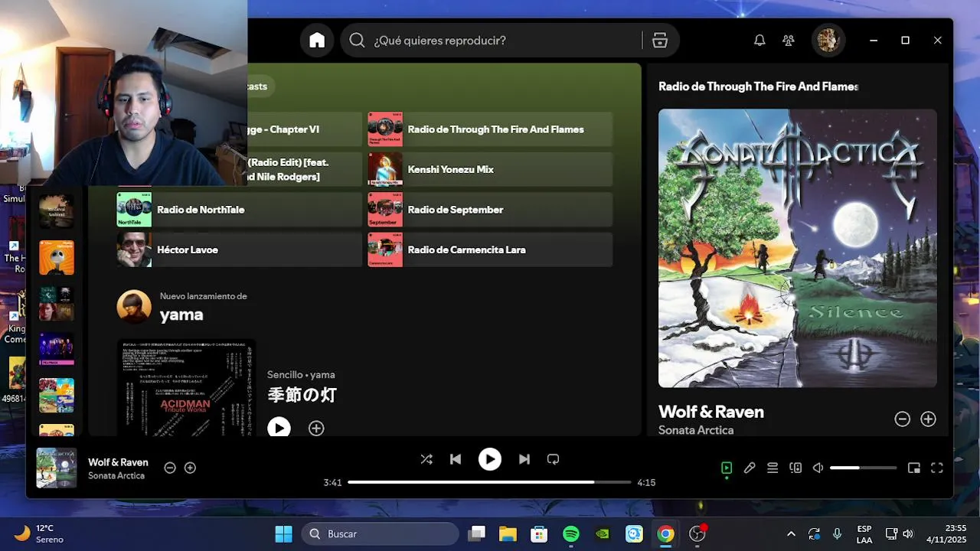Viewport: 980px width, 551px height.
Task: Open the Silence album art in Now Playing panel
Action: coord(798,248)
